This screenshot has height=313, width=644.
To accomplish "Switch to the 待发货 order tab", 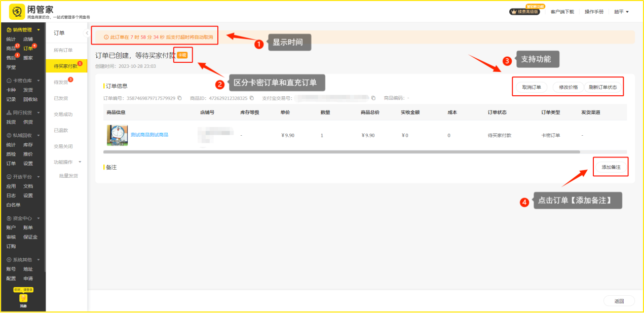I will click(x=61, y=82).
